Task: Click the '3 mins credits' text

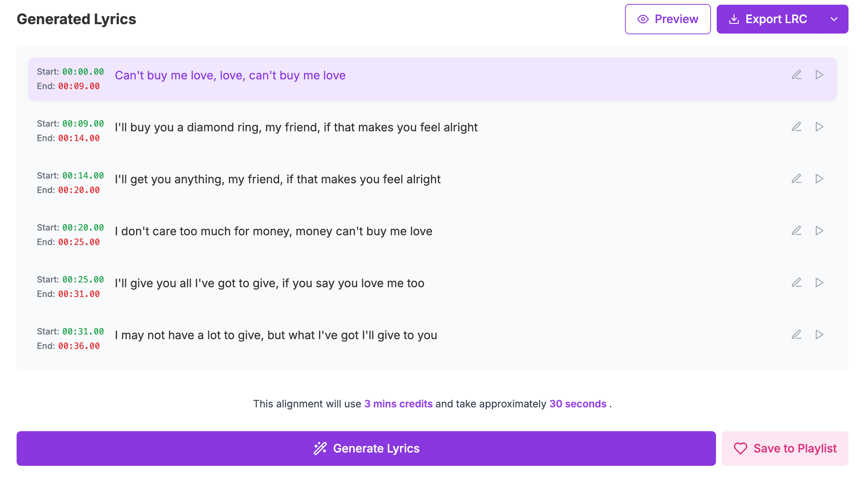Action: pyautogui.click(x=398, y=404)
